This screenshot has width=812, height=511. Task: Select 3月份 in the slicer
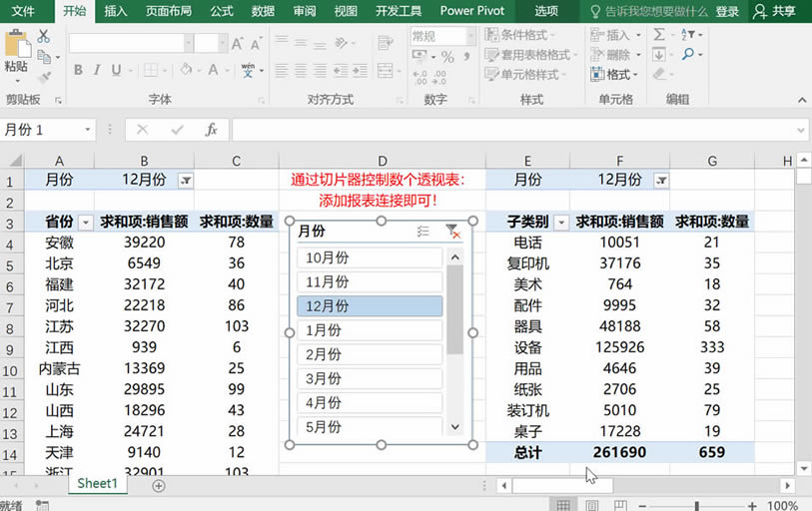[370, 378]
